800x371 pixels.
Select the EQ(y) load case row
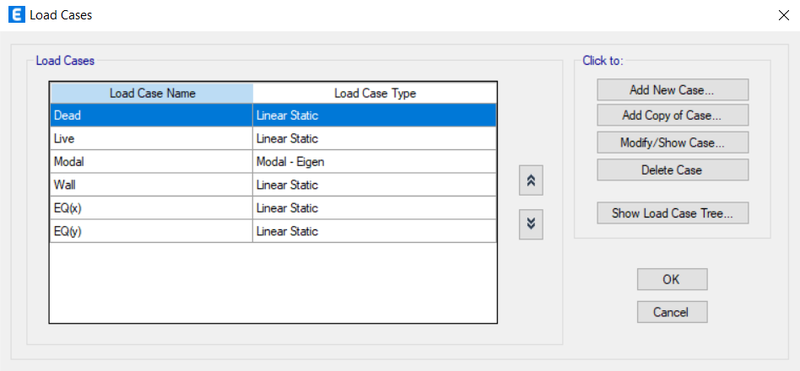coord(273,231)
